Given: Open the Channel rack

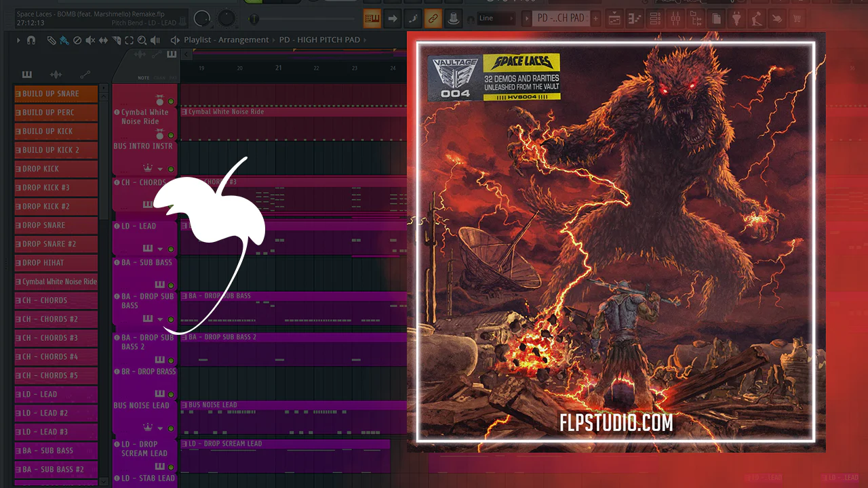Looking at the screenshot, I should coord(655,18).
